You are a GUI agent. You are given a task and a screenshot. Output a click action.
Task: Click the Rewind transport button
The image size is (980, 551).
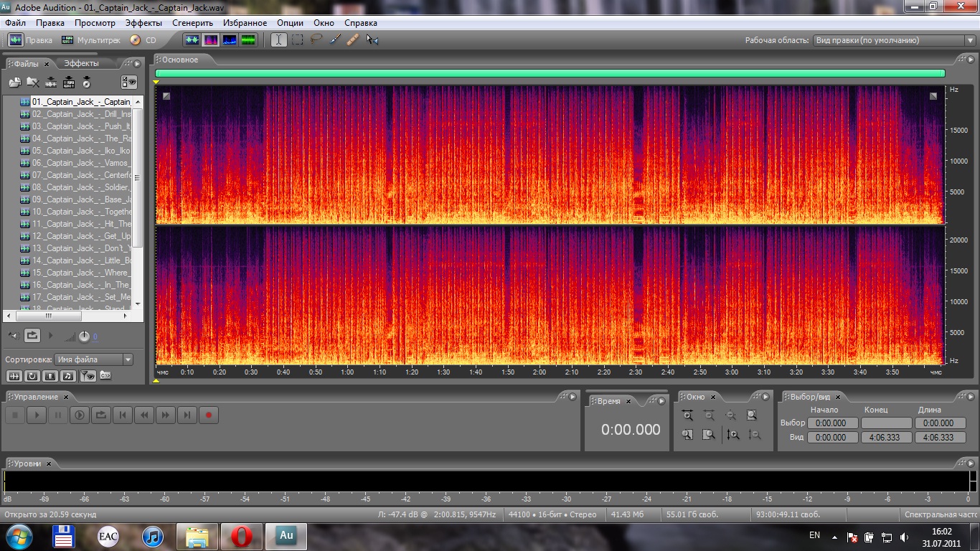point(144,415)
